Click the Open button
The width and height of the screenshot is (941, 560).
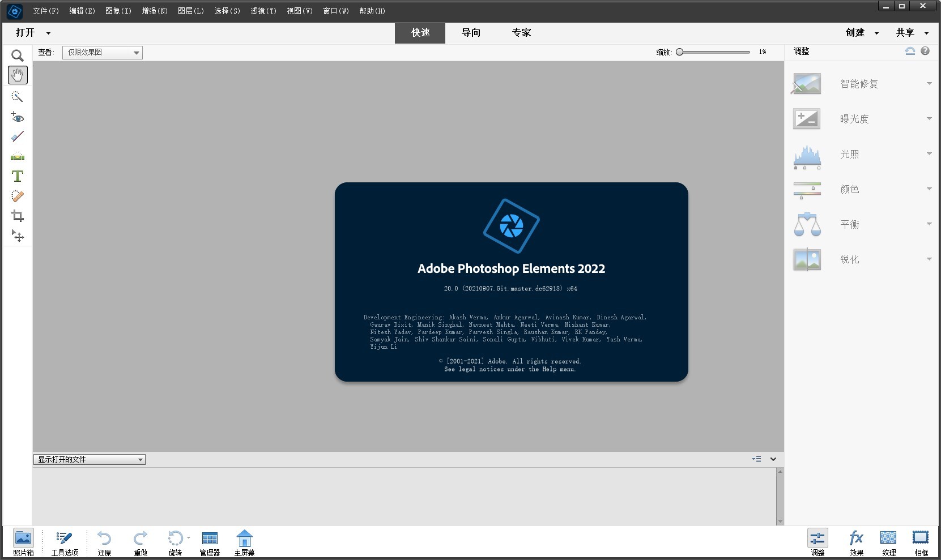tap(25, 33)
